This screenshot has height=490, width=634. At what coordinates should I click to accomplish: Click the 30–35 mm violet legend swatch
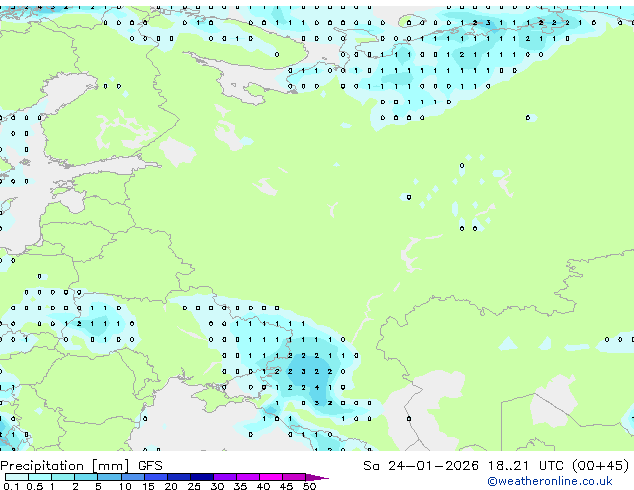225,477
